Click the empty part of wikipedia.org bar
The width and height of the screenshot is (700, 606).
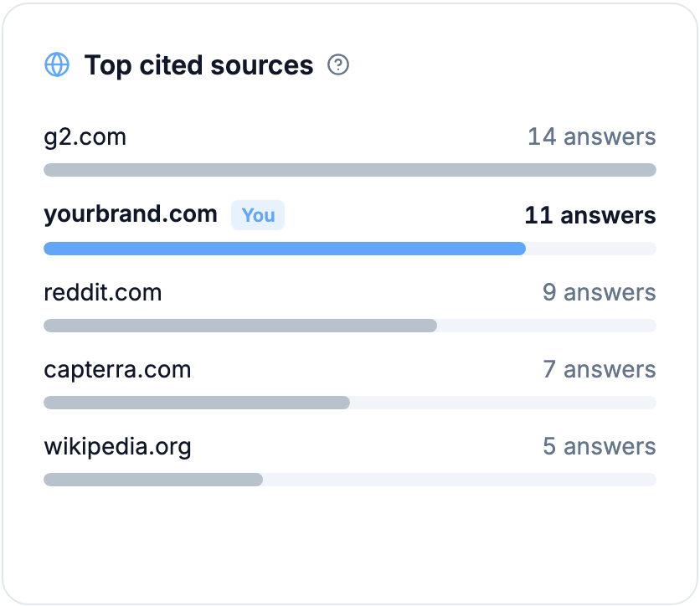(460, 480)
